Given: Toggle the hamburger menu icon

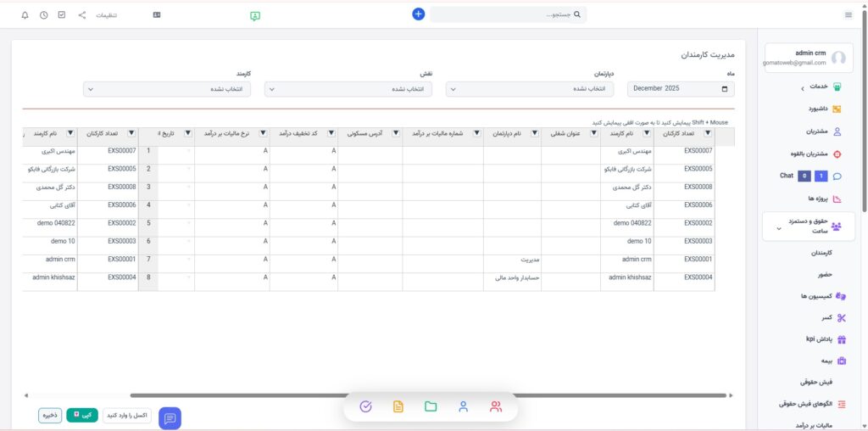Looking at the screenshot, I should [x=848, y=15].
